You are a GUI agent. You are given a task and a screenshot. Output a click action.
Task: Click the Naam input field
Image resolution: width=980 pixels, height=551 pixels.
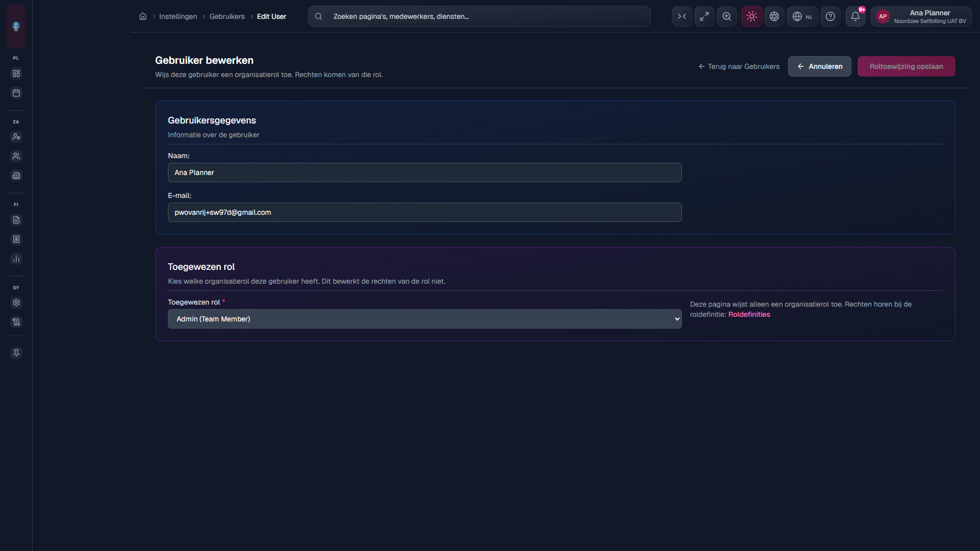point(425,172)
